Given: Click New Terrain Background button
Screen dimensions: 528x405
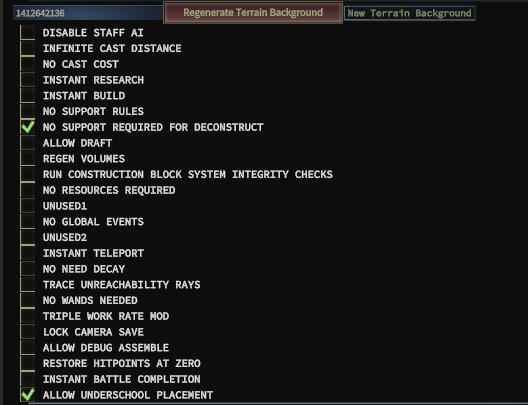Looking at the screenshot, I should coord(409,13).
